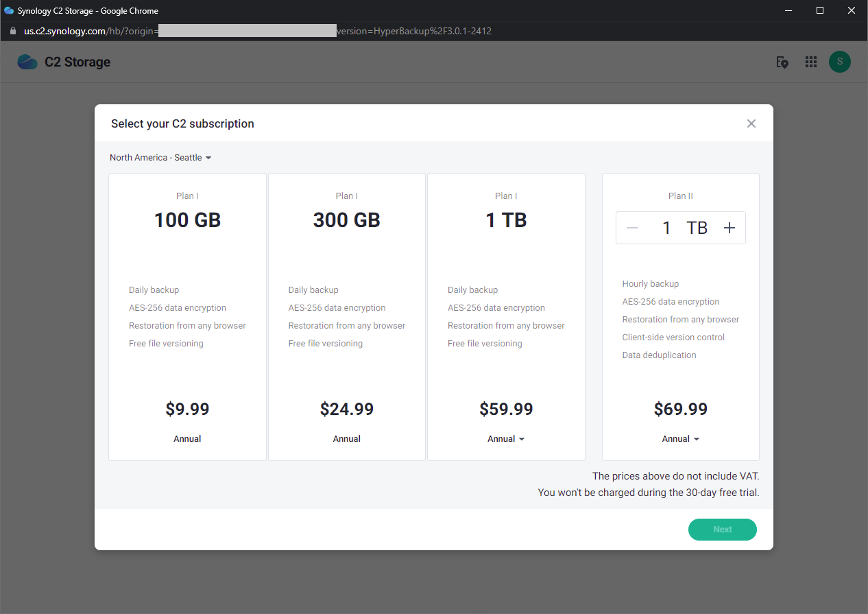Select the 100 GB Plan I card
This screenshot has width=868, height=614.
[187, 316]
